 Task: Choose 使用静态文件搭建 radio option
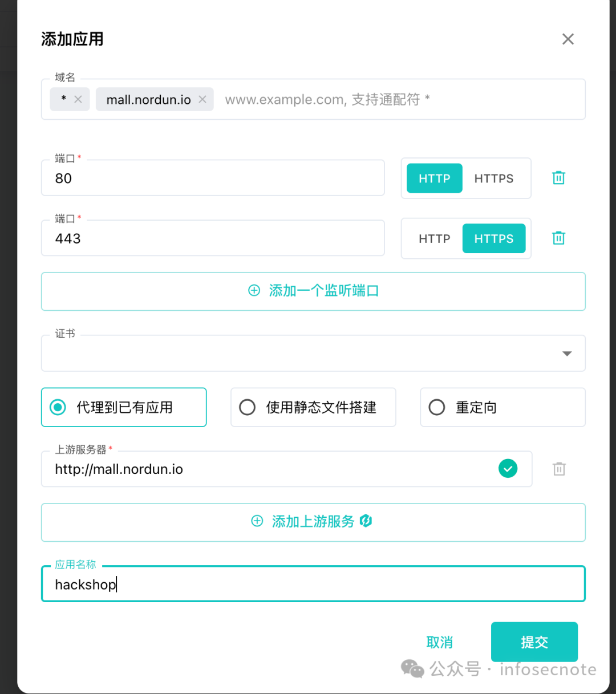313,407
